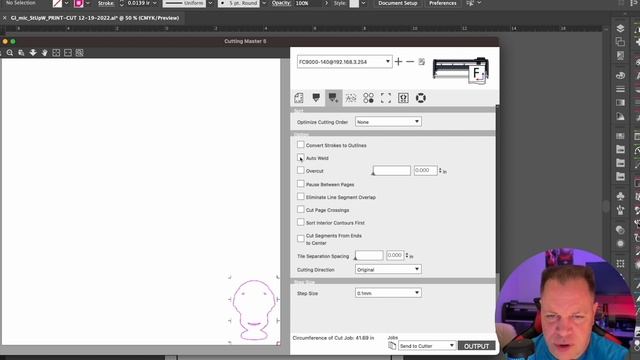Open the stroke weight dropdown arrow
Viewport: 640px width, 360px height.
click(x=155, y=3)
